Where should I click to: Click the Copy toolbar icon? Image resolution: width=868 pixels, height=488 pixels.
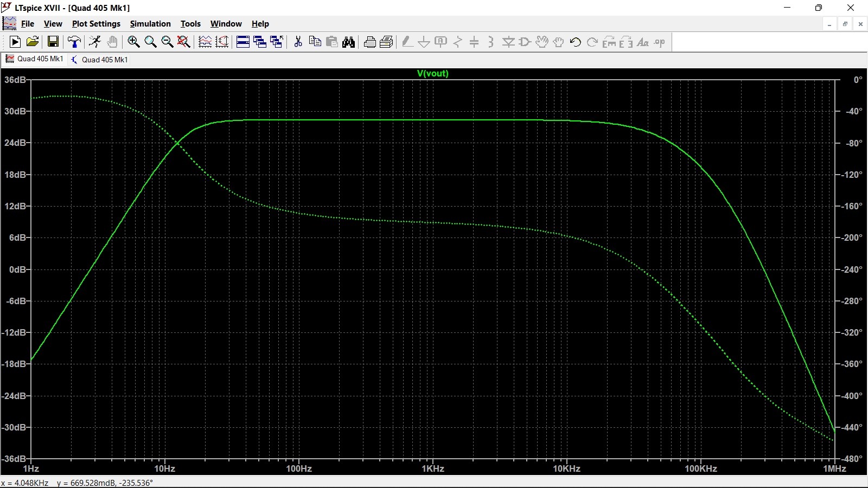click(x=315, y=42)
